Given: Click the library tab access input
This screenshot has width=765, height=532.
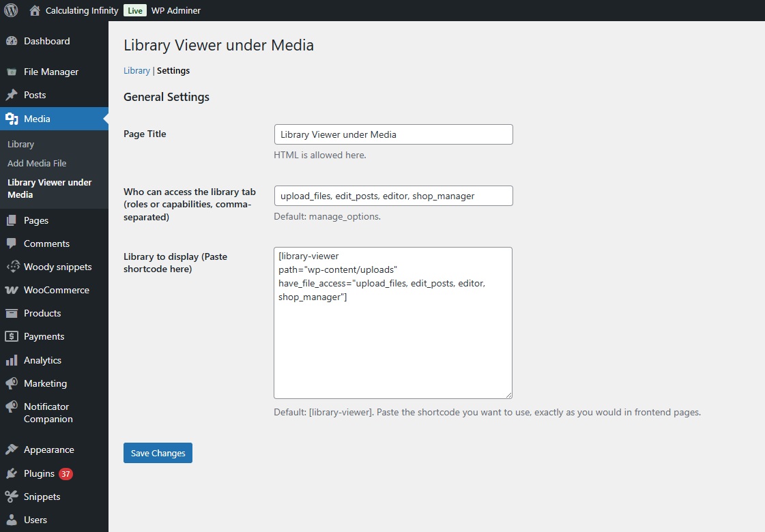Looking at the screenshot, I should [393, 196].
